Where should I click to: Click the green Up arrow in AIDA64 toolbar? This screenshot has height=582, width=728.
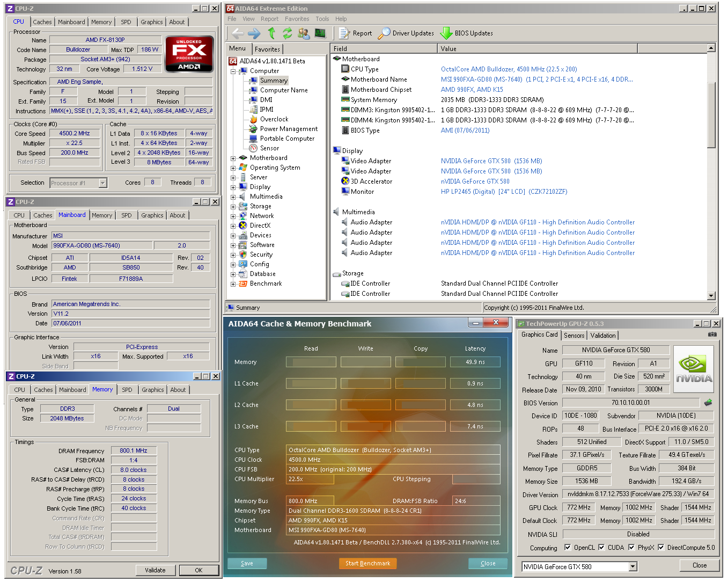271,33
